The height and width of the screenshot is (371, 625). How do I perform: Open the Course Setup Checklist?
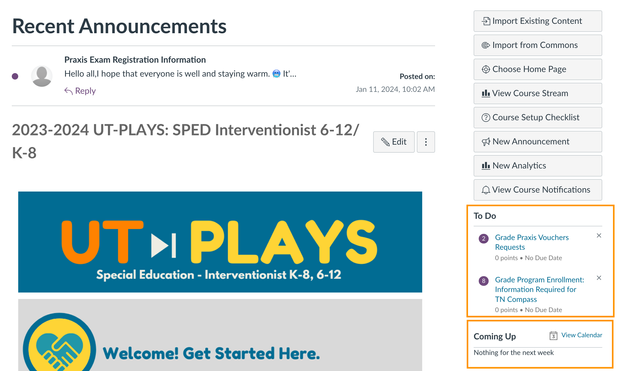tap(537, 118)
